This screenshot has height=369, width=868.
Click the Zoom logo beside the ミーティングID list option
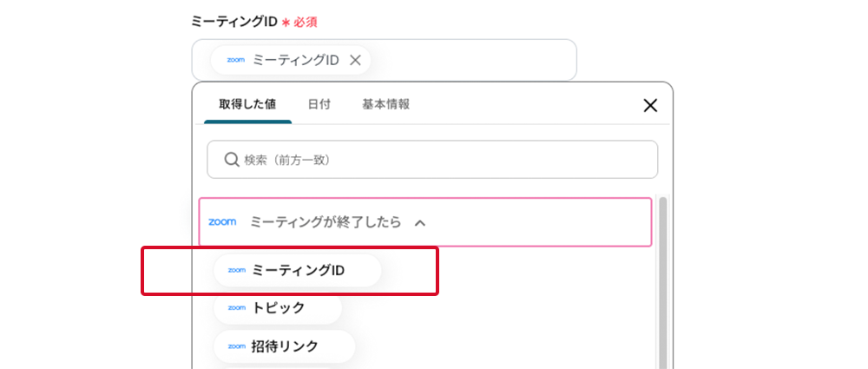tap(236, 271)
